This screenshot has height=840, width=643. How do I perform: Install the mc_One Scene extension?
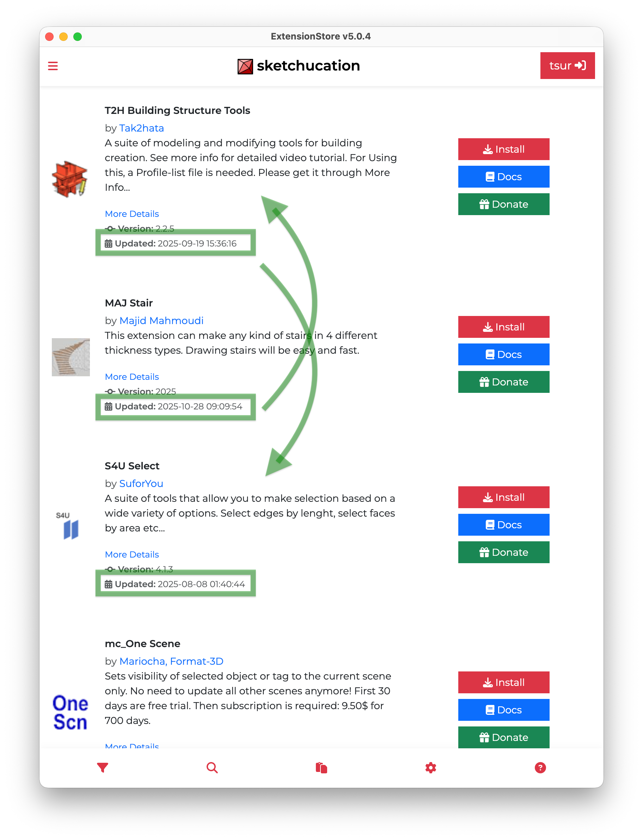503,682
